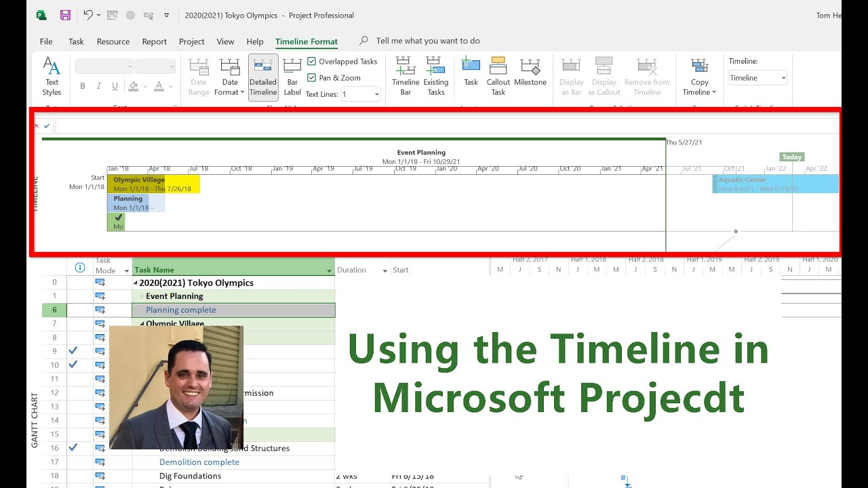Insert a Callout Task
The image size is (868, 488).
pos(498,76)
